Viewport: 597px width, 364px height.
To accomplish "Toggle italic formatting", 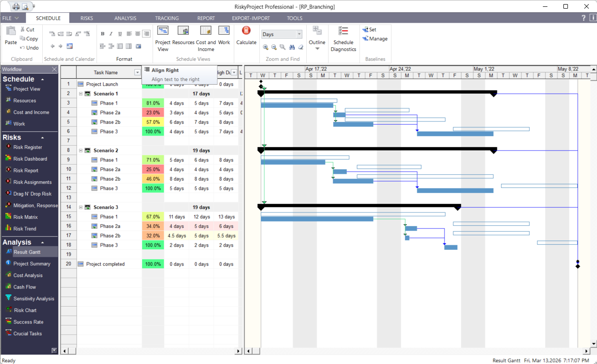I will 111,33.
